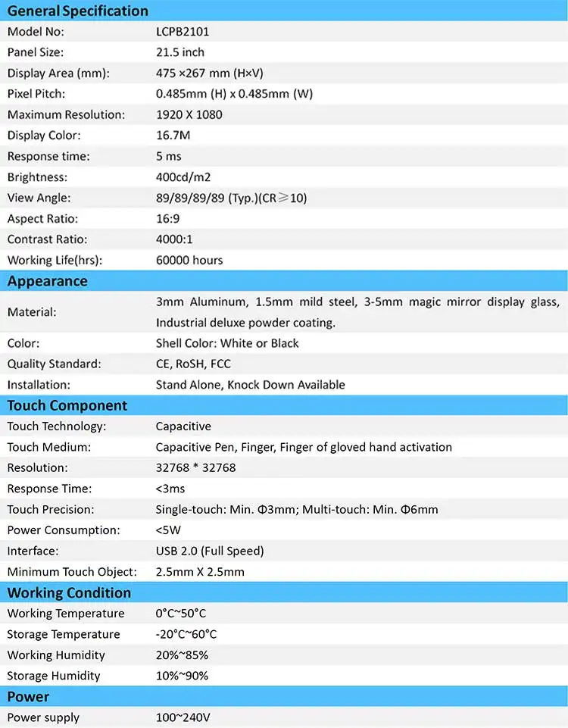The image size is (568, 728).
Task: Click the Panel Size value 21.5 inch
Action: coord(180,52)
